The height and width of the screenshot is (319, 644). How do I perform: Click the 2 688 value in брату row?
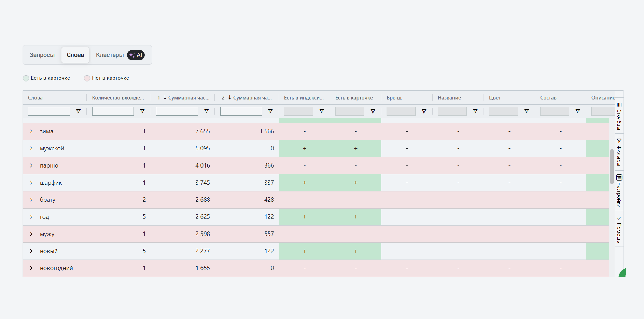click(x=202, y=200)
